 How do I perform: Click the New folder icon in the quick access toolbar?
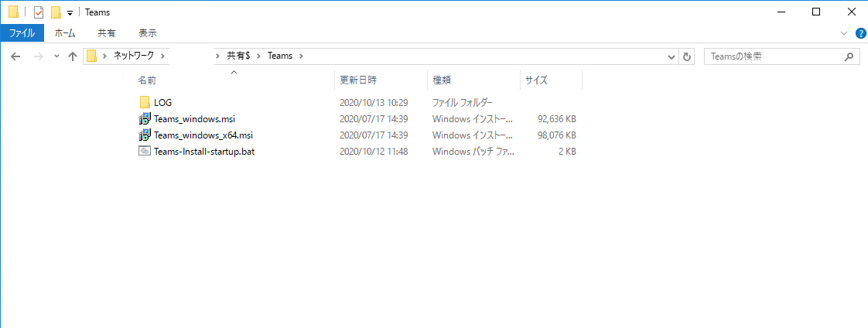(x=56, y=12)
